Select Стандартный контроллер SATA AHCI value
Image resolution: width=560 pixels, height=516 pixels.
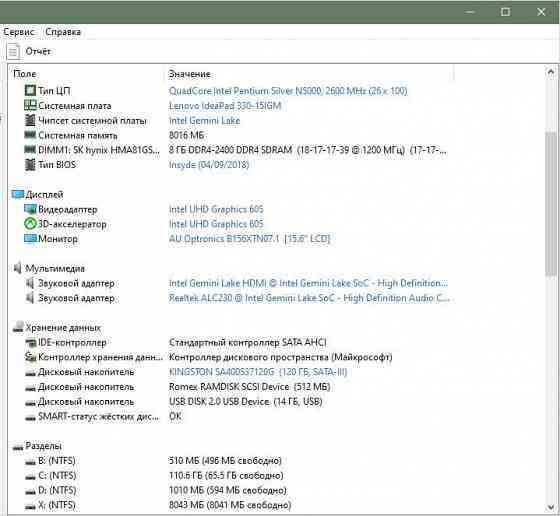pyautogui.click(x=248, y=342)
